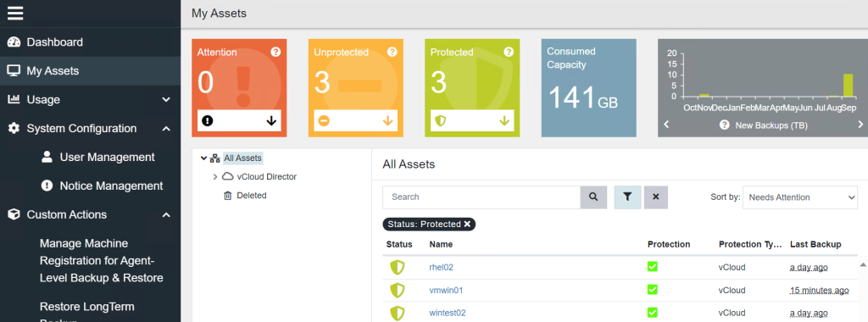Click the Notice Management exclamation icon

(47, 186)
